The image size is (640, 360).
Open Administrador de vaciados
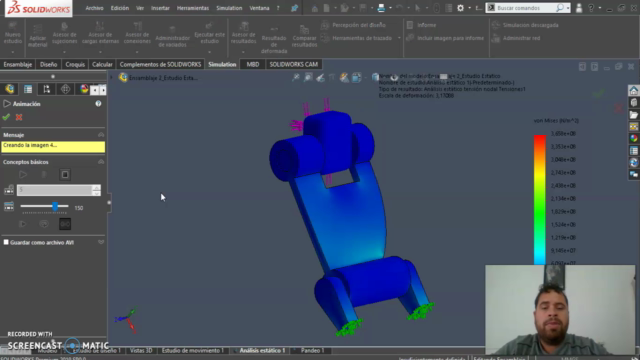[x=172, y=37]
